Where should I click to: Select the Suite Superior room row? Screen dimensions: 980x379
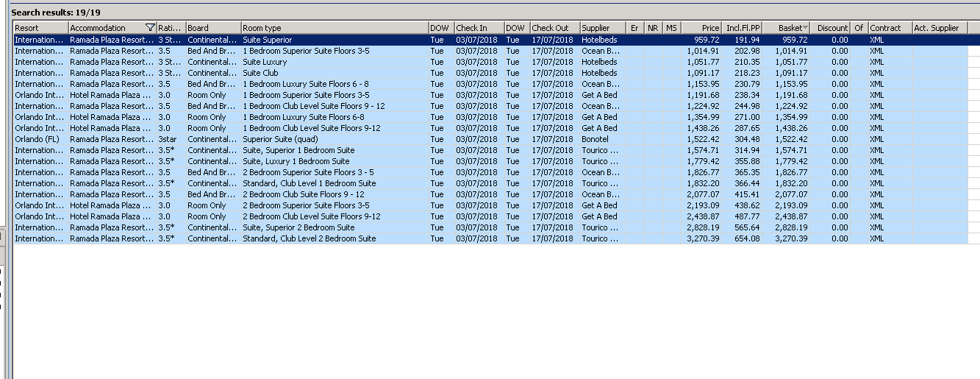click(490, 40)
